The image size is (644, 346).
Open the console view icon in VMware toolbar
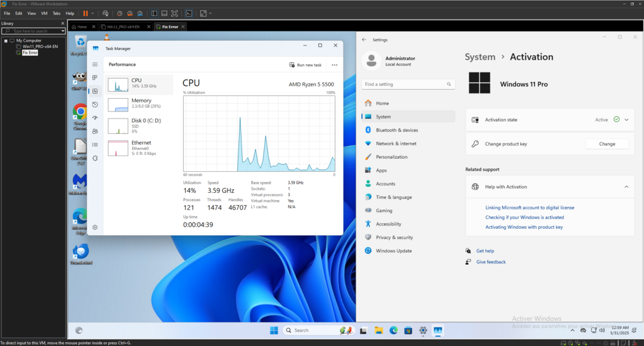tap(189, 13)
